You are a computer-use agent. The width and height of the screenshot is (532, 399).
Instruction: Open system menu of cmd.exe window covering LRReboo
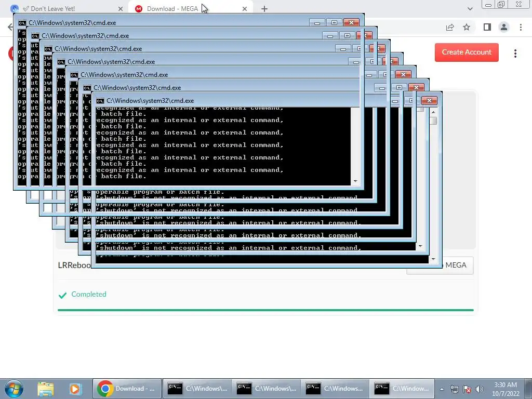point(100,101)
